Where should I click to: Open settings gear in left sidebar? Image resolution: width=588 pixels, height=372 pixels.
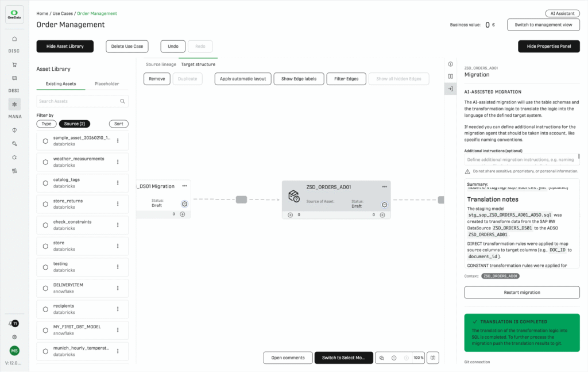click(14, 337)
